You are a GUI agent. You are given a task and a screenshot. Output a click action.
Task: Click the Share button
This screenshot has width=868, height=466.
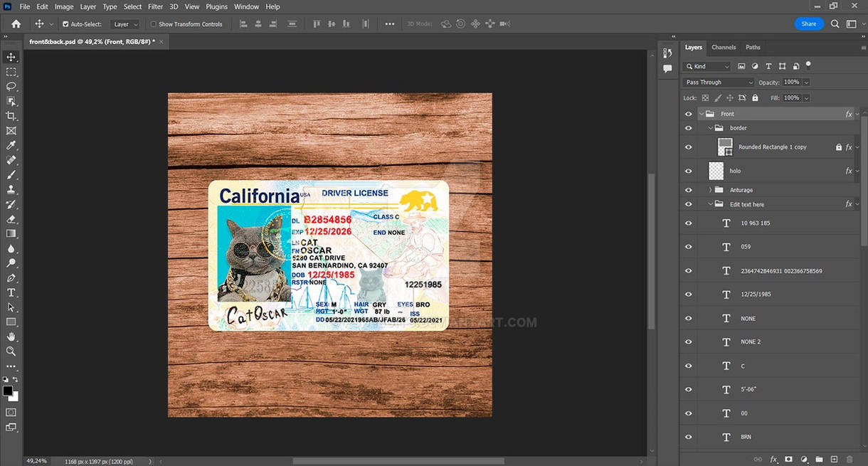[809, 23]
